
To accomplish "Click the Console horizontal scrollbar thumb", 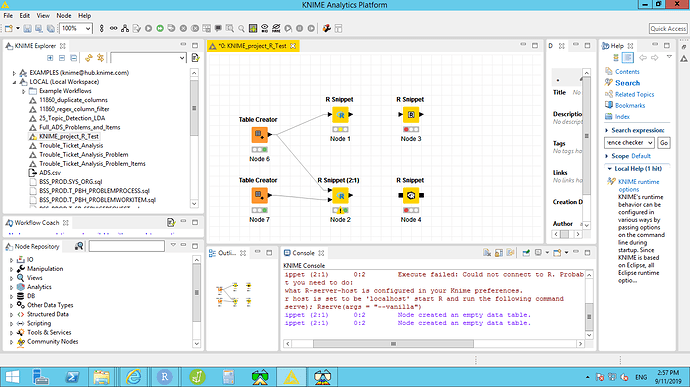I will (x=393, y=343).
